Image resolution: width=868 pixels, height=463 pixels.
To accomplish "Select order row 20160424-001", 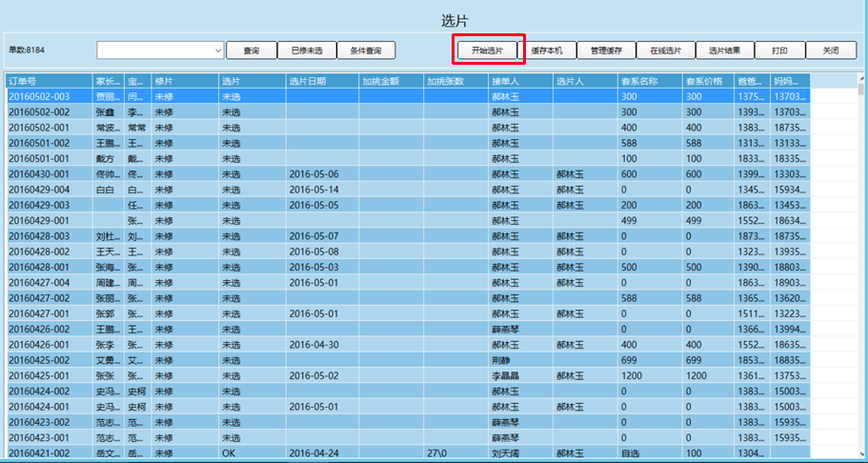I will click(408, 407).
